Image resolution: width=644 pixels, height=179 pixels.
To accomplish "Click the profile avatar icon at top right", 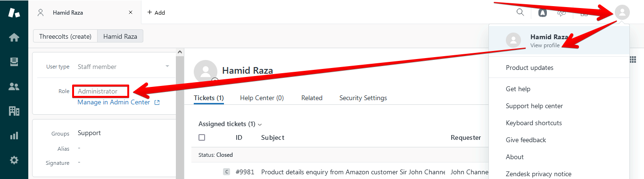I will click(622, 13).
